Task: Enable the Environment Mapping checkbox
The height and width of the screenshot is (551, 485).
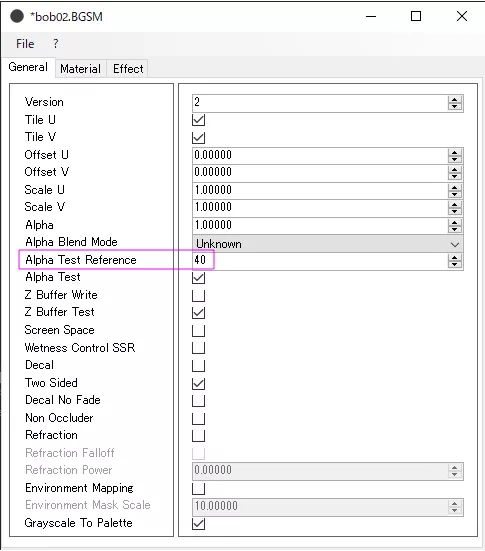Action: point(199,488)
